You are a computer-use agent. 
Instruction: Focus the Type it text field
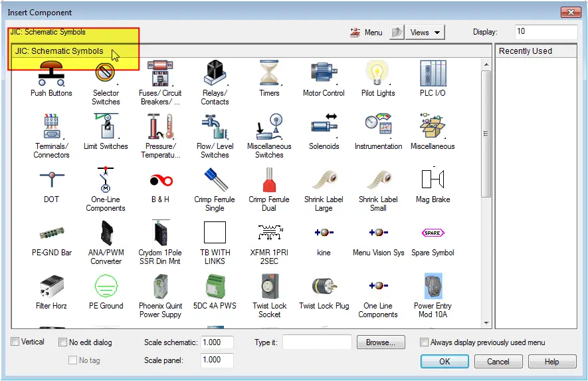click(x=317, y=342)
